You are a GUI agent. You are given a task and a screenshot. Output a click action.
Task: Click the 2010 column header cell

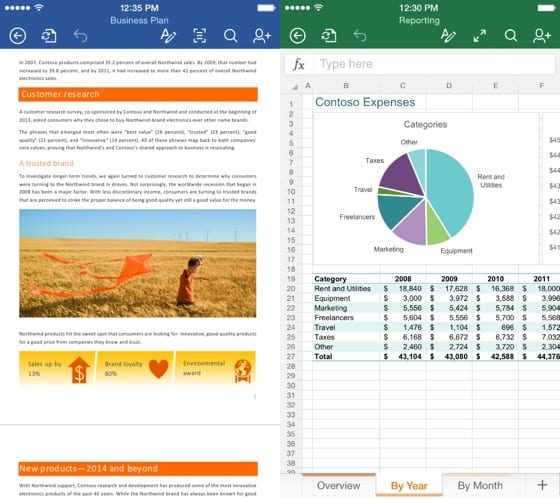[x=495, y=279]
